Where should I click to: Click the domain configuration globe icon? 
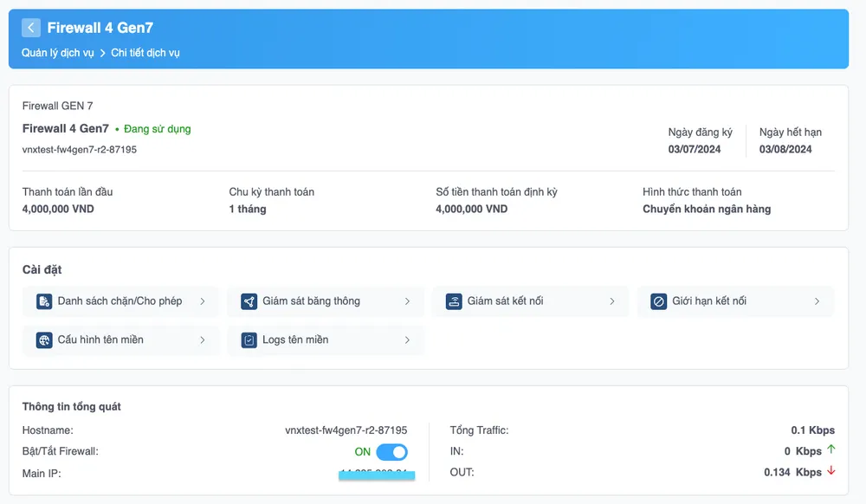pyautogui.click(x=44, y=340)
